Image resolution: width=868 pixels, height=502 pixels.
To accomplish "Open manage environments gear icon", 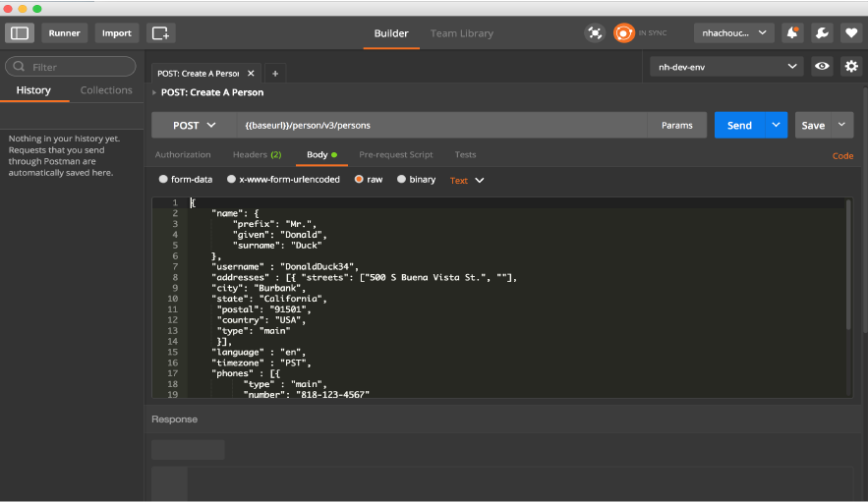I will 851,66.
